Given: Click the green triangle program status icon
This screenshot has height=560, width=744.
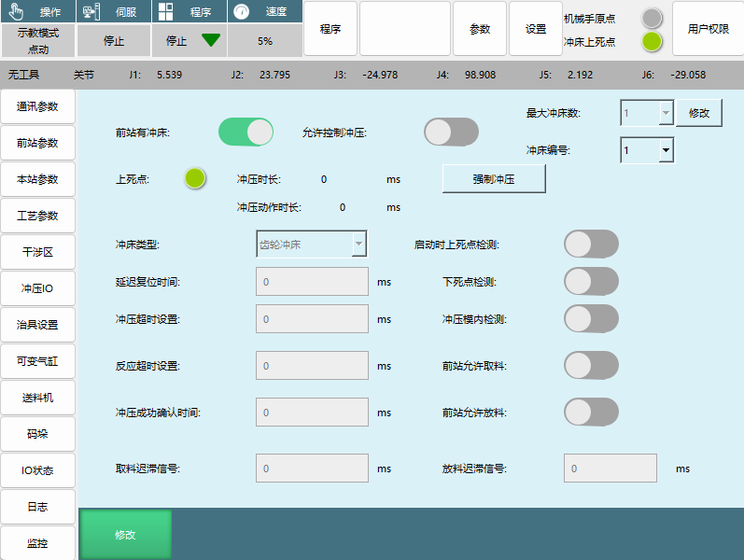Looking at the screenshot, I should tap(211, 40).
